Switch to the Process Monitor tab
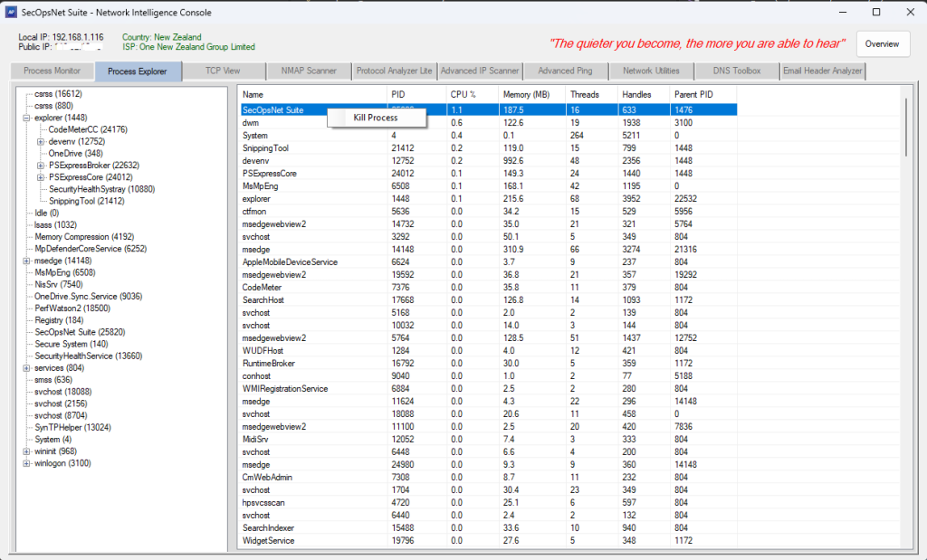 pos(52,71)
